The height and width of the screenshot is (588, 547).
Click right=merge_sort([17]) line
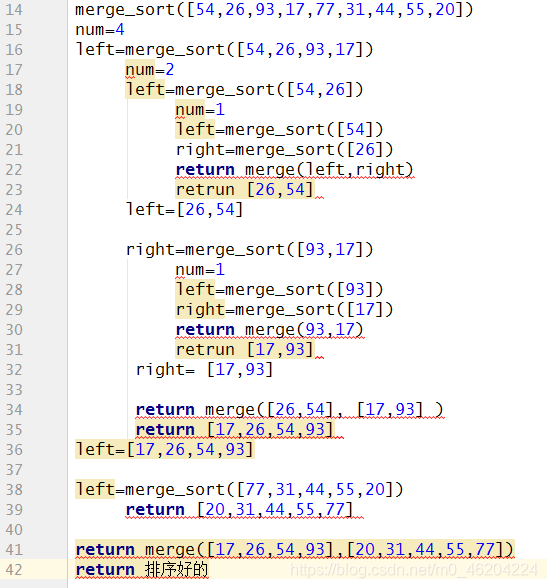pos(285,310)
